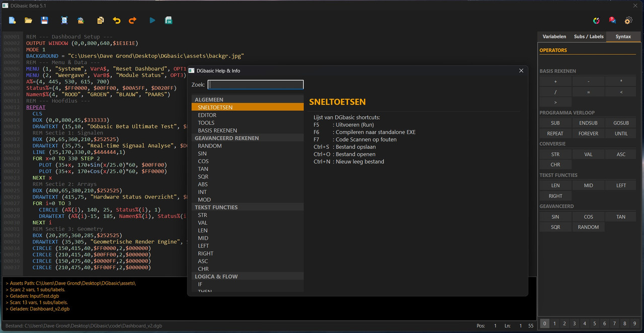Open the BASIS REKENEN help topic
This screenshot has width=644, height=333.
click(248, 130)
